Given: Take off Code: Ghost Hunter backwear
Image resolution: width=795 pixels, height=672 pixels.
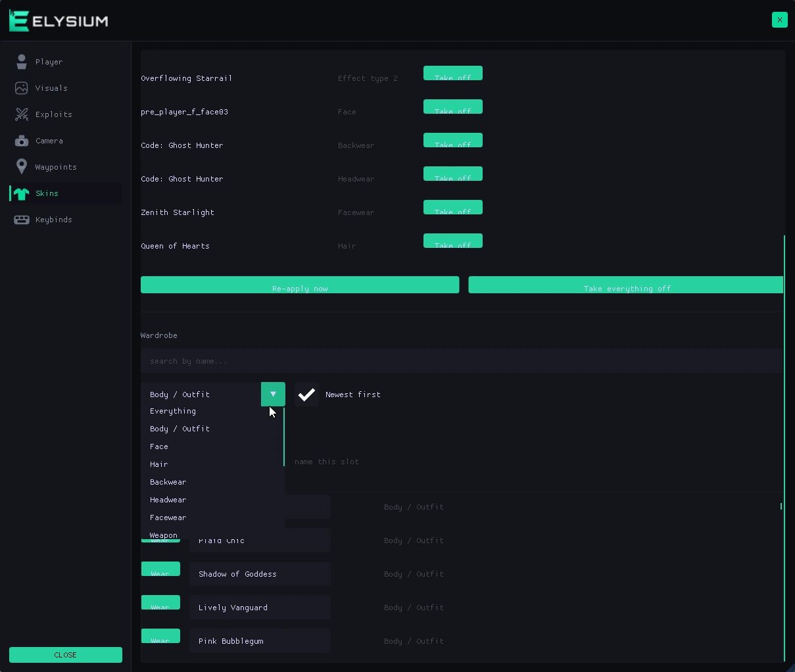Looking at the screenshot, I should [x=453, y=140].
